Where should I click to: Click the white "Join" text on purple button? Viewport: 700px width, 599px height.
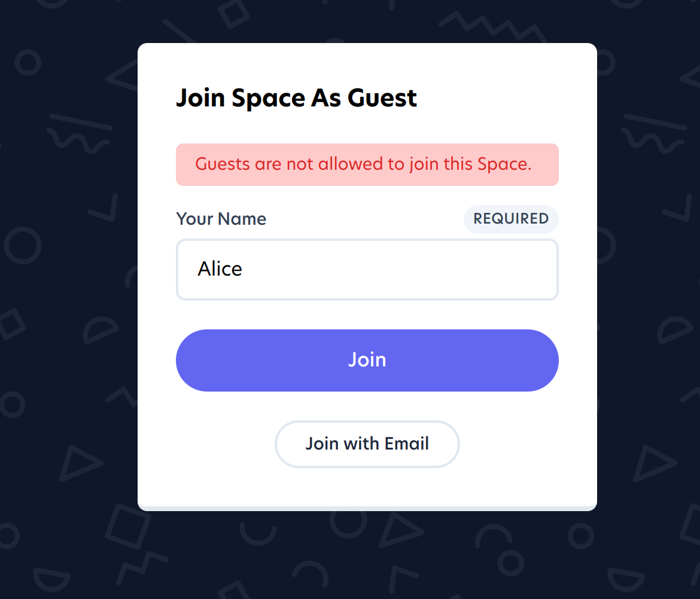367,360
